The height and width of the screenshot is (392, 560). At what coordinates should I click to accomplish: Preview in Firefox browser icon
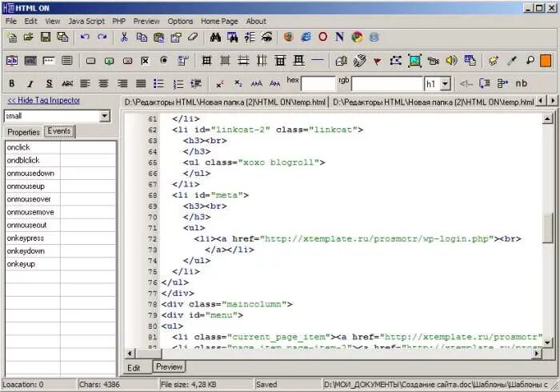click(x=289, y=37)
